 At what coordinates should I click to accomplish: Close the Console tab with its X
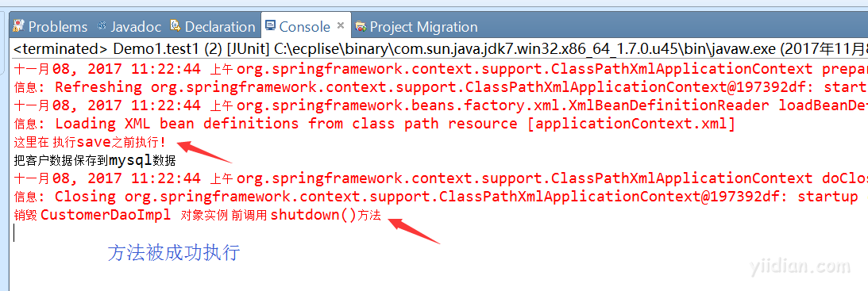pyautogui.click(x=341, y=25)
